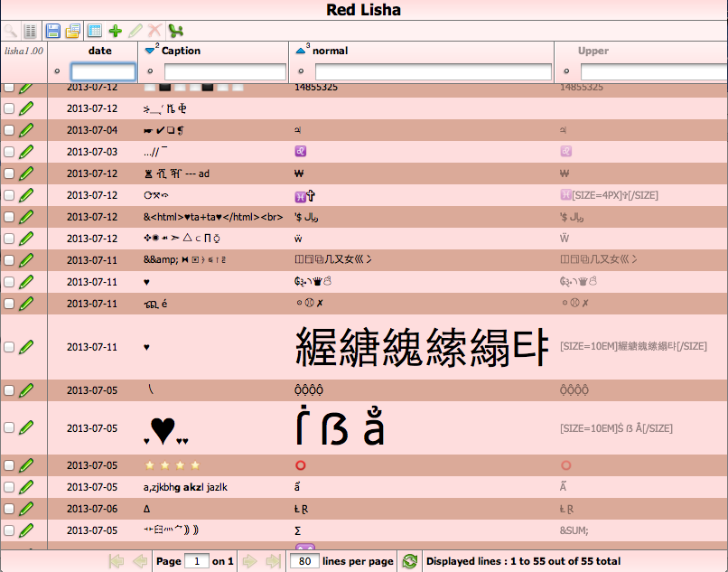Click the floppy disk save icon
728x572 pixels.
pyautogui.click(x=52, y=30)
